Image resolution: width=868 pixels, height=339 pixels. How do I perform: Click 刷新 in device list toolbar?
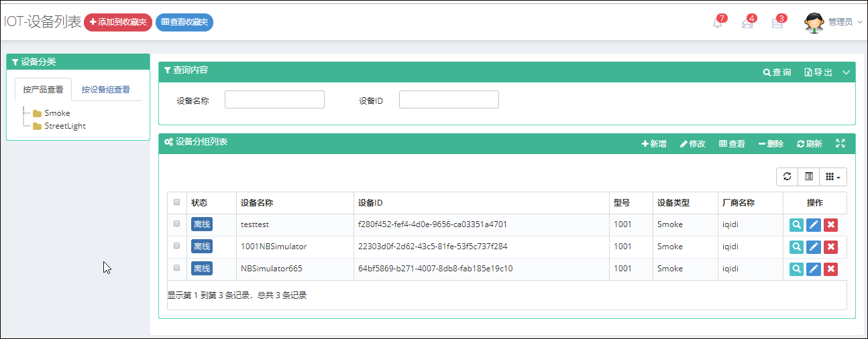click(810, 144)
